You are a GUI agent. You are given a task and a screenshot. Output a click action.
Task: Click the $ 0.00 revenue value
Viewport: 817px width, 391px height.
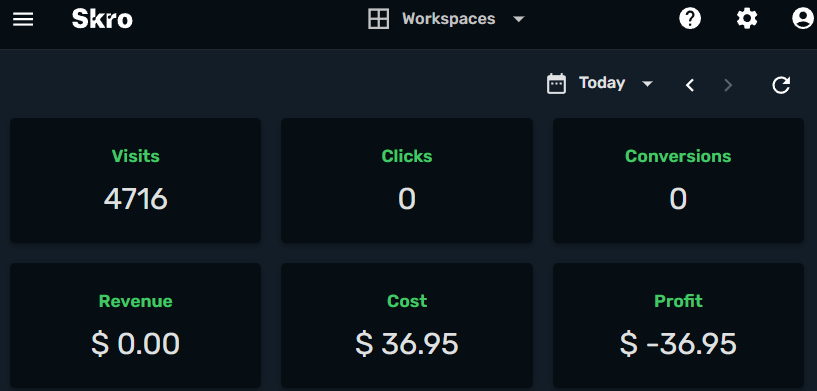(135, 344)
